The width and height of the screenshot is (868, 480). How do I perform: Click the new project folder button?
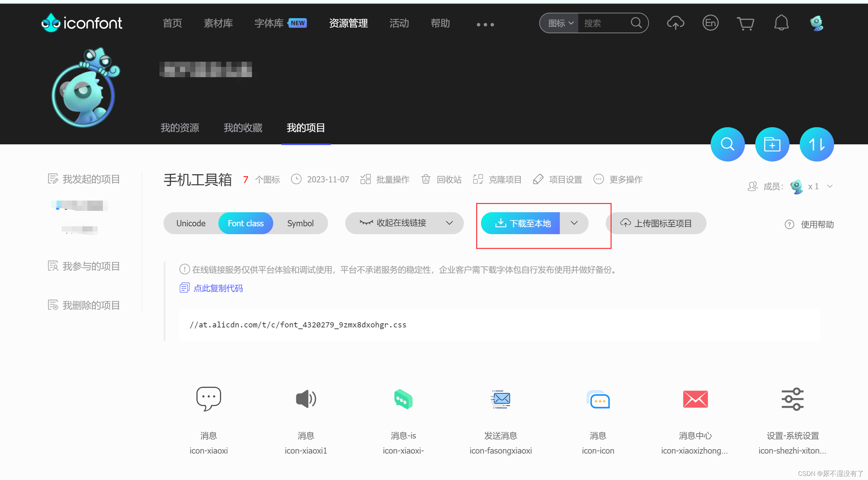(772, 144)
